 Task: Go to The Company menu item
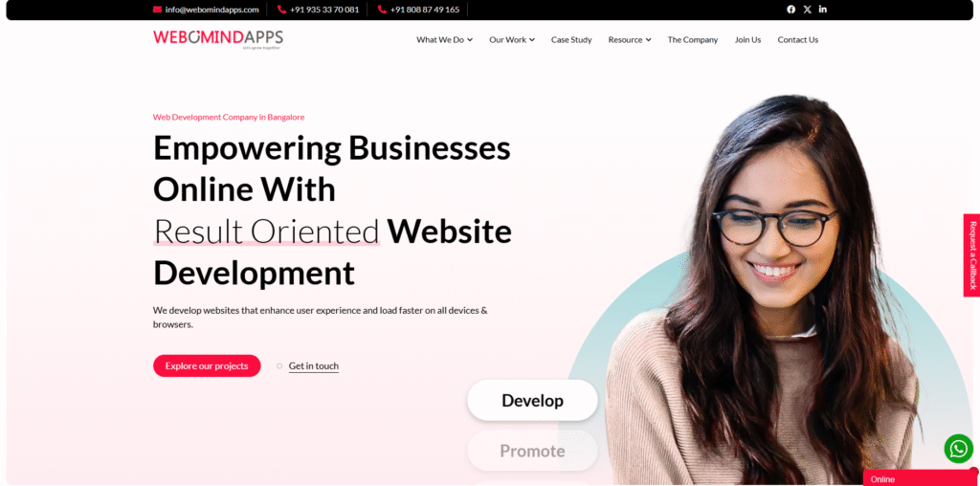tap(693, 39)
